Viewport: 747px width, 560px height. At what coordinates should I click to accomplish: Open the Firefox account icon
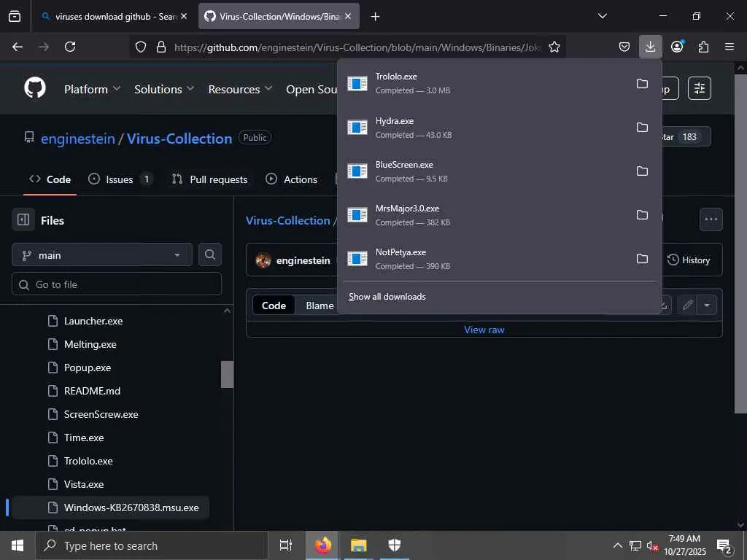click(677, 47)
